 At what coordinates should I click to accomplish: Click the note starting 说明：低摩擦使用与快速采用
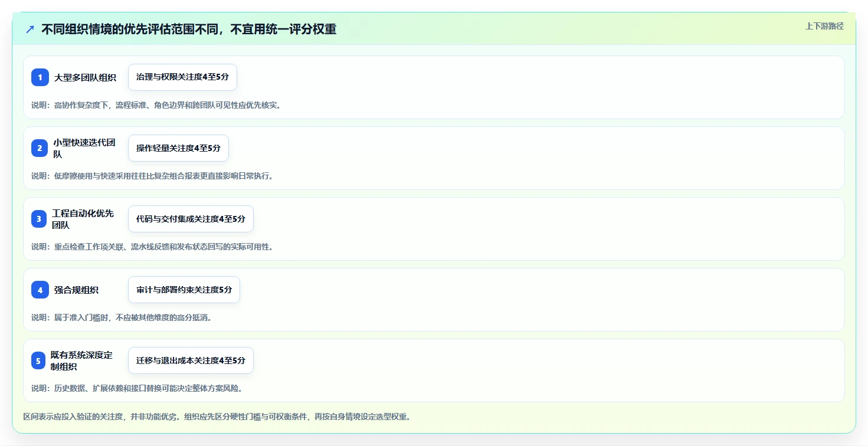[152, 176]
